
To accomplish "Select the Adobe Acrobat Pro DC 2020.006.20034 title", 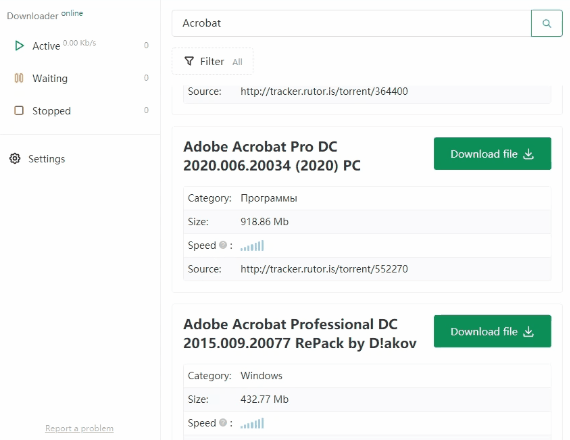I will (272, 156).
